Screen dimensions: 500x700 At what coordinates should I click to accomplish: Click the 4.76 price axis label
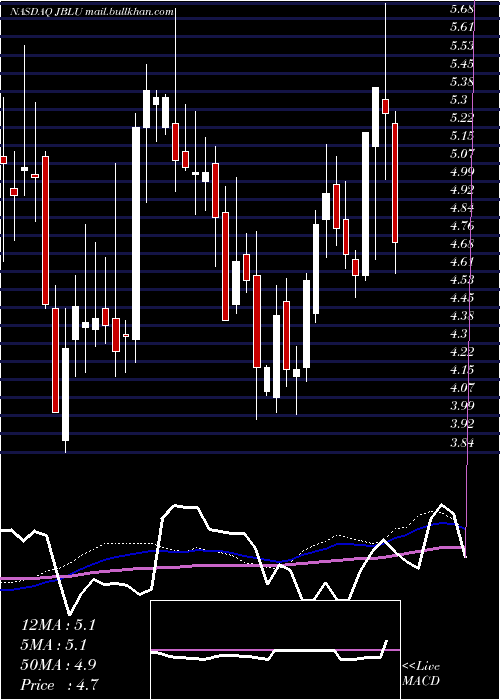point(462,225)
